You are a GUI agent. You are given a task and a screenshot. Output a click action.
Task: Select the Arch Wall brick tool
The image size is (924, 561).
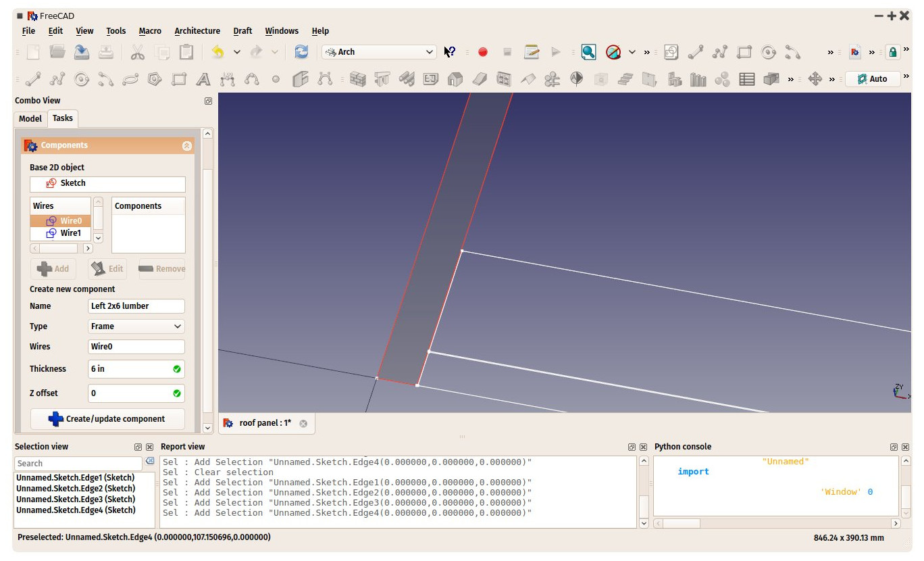click(358, 79)
